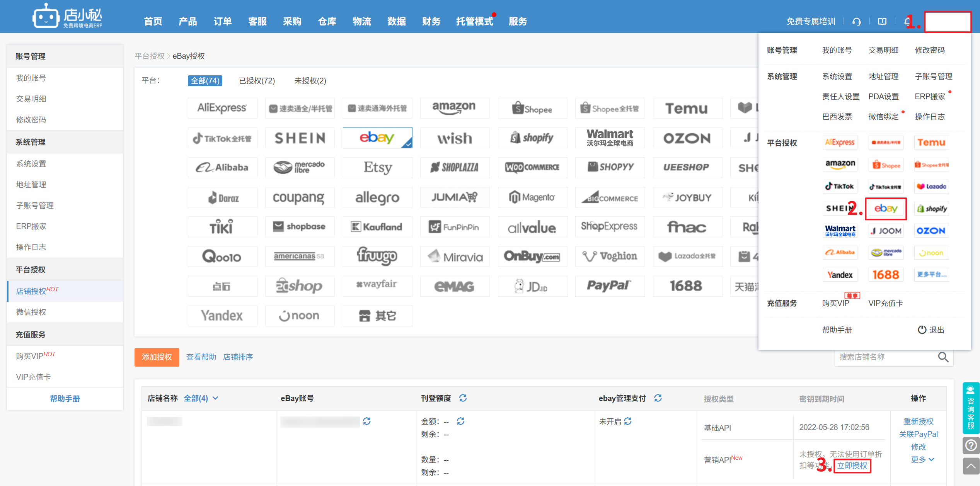Select the Shopee platform tile
The height and width of the screenshot is (486, 980).
(x=532, y=109)
